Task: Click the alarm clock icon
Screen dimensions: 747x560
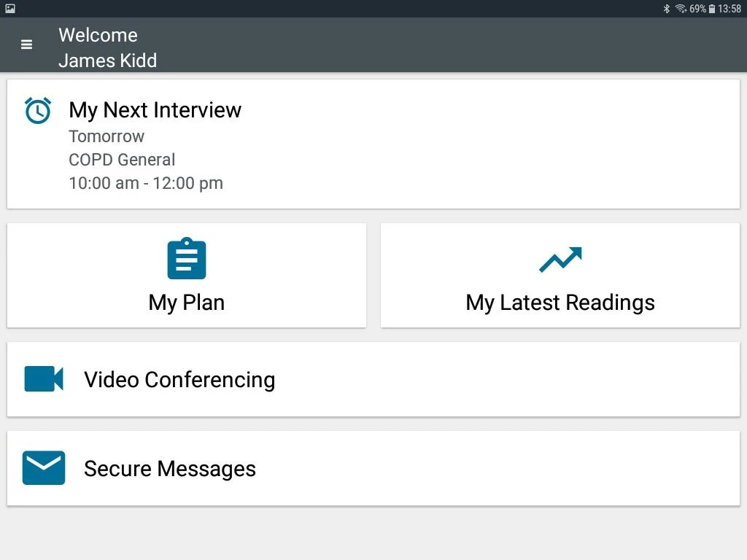Action: [38, 110]
